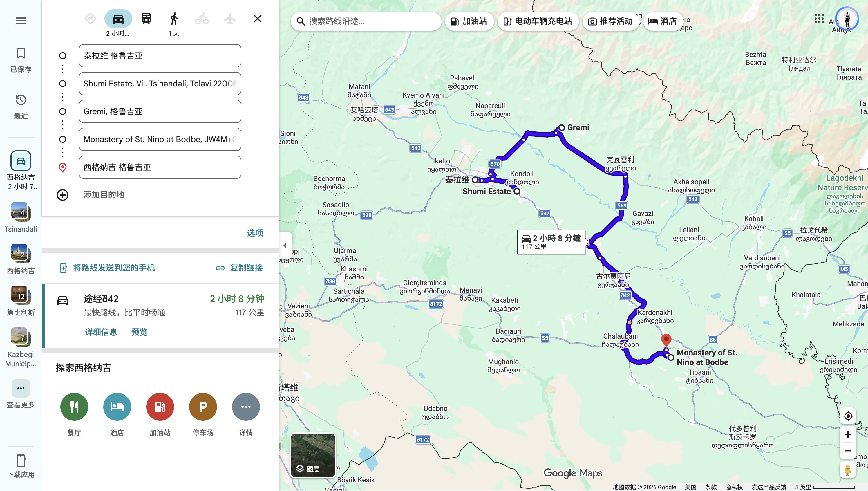Filter by gas stations chip on map
The width and height of the screenshot is (868, 491).
pyautogui.click(x=469, y=21)
